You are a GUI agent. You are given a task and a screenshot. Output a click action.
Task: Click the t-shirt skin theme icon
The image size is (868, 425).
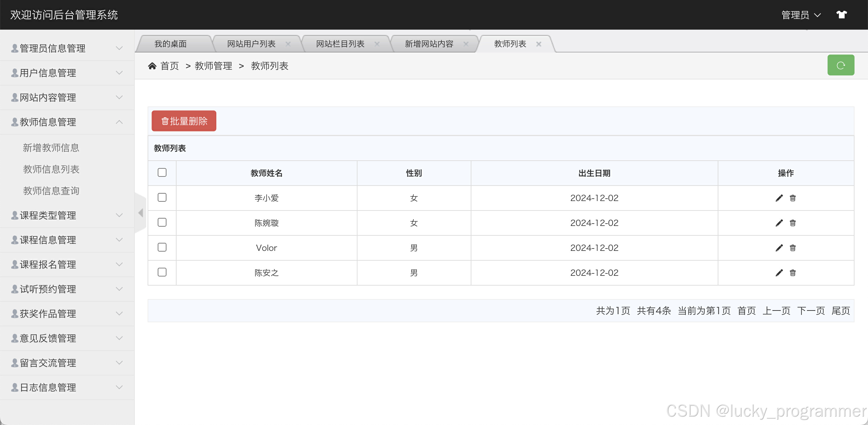[841, 15]
